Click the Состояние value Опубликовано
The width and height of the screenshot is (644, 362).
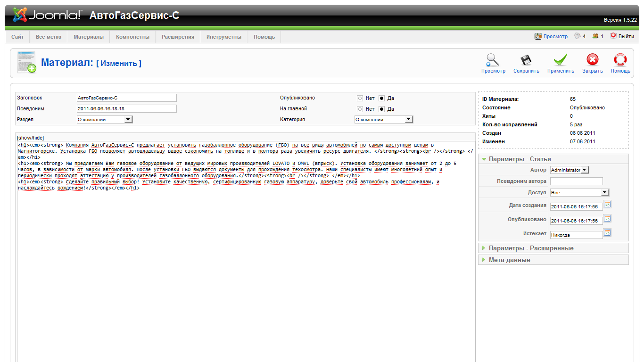point(587,107)
